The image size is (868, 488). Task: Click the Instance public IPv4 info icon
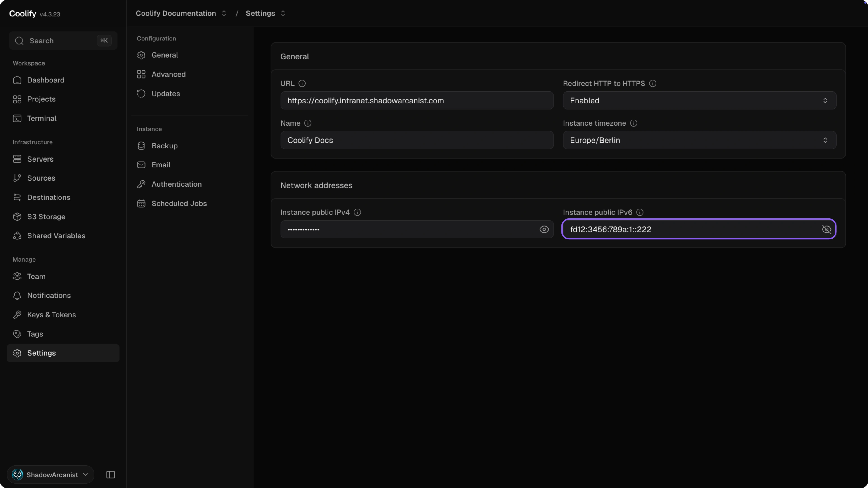(357, 212)
